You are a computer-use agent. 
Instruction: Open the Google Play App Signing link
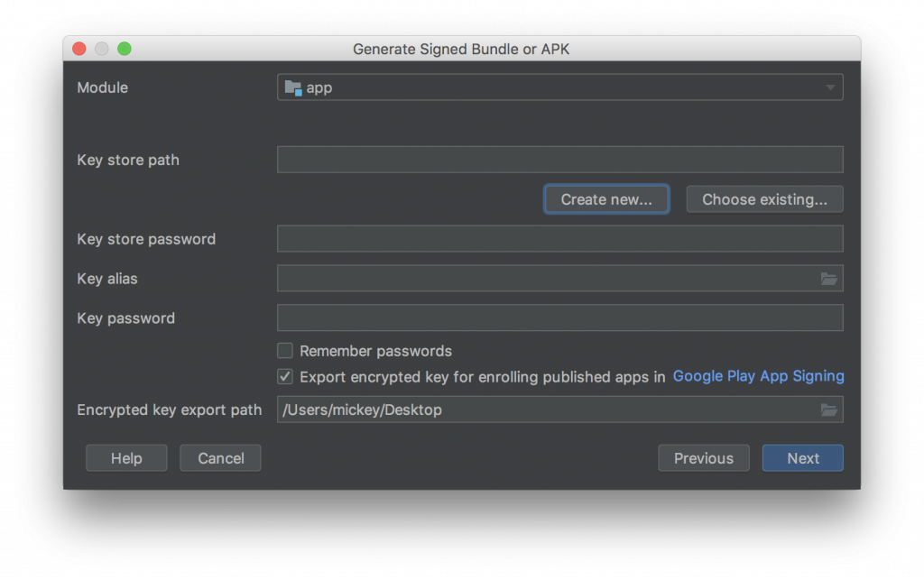click(758, 376)
